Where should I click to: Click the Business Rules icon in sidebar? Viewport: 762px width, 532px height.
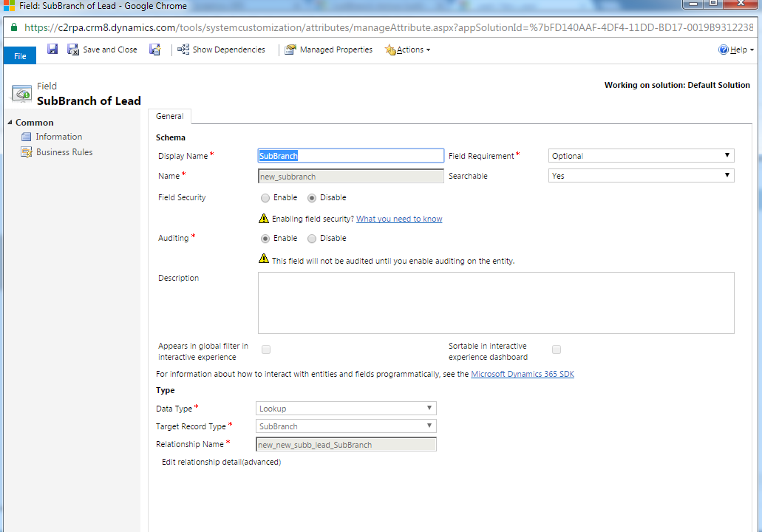click(x=27, y=152)
